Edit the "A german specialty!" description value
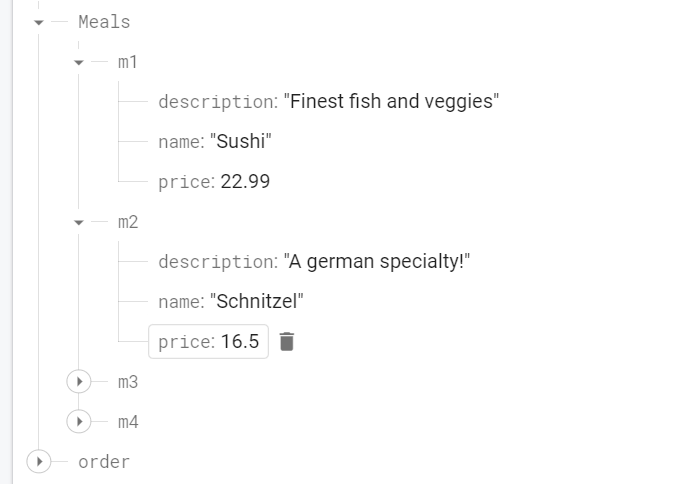Viewport: 693px width, 484px height. (377, 261)
